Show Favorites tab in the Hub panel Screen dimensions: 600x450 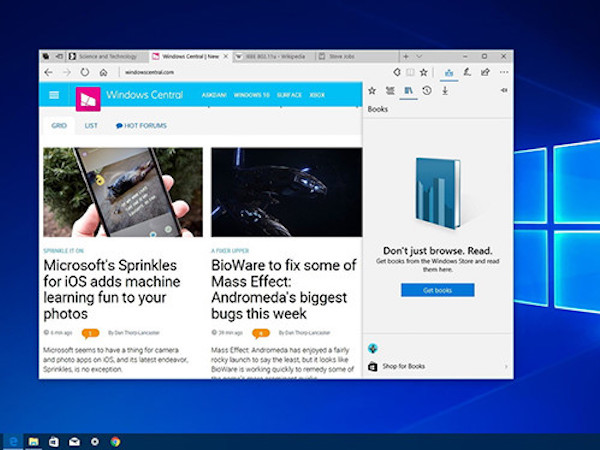coord(372,91)
